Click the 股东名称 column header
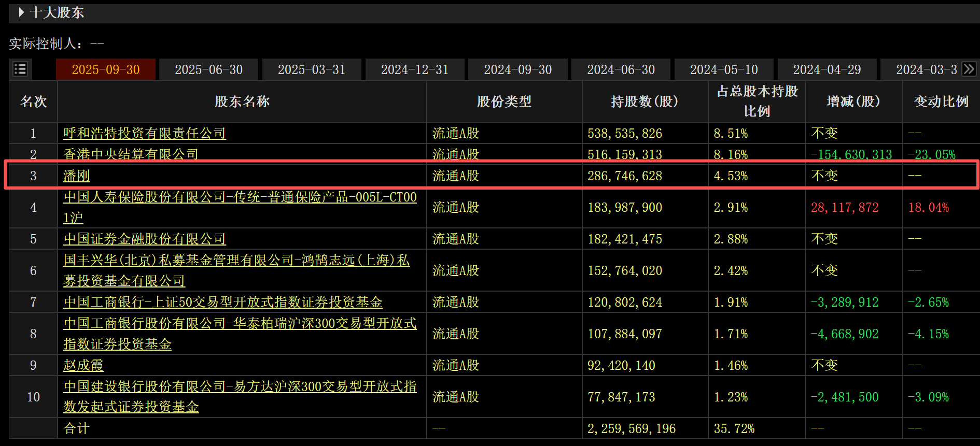Viewport: 980px width, 446px height. click(242, 102)
